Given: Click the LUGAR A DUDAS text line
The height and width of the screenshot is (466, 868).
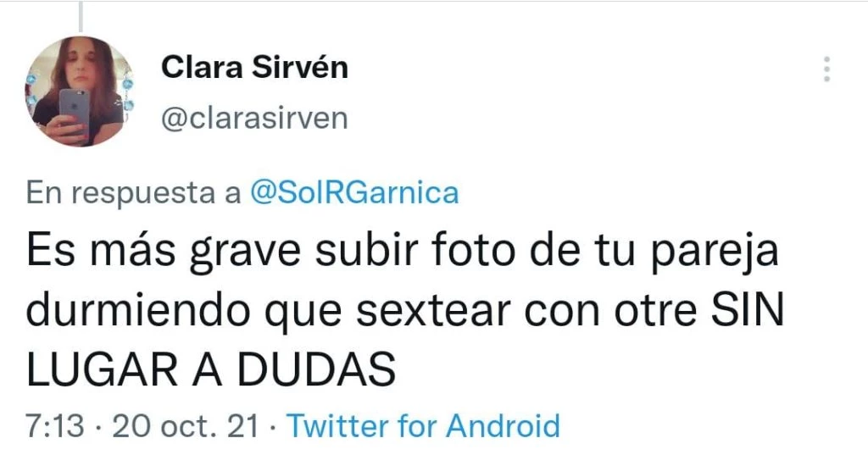Looking at the screenshot, I should [211, 369].
